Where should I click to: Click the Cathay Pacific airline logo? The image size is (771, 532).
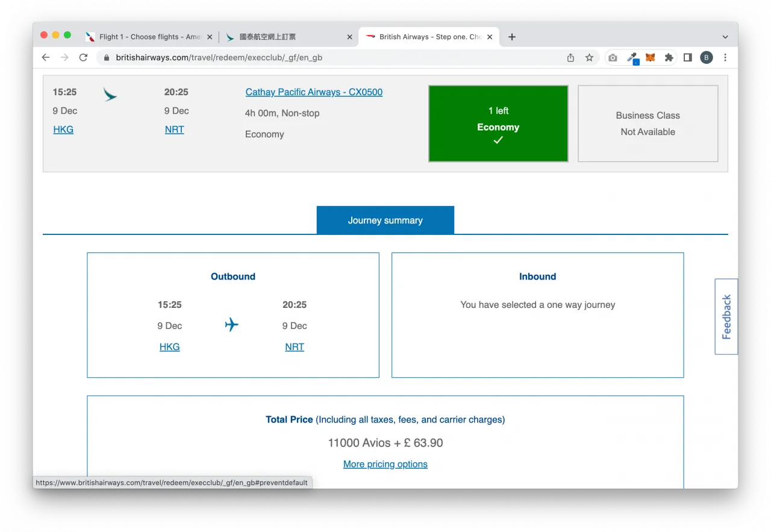[x=110, y=94]
